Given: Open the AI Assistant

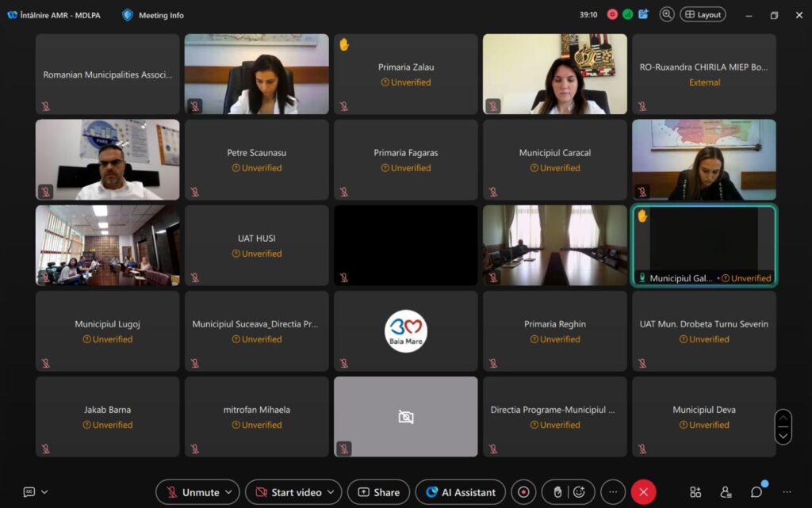Looking at the screenshot, I should [x=460, y=492].
